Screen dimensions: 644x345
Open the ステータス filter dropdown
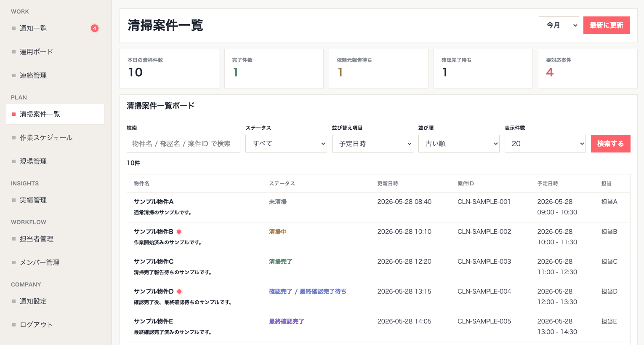pos(286,144)
